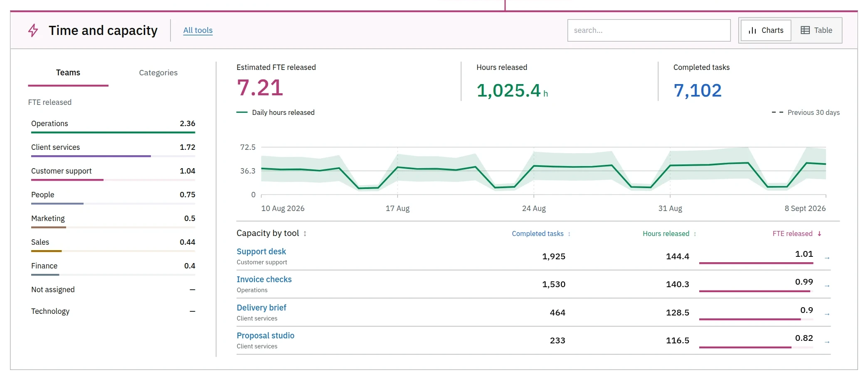
Task: Select the Sales team row
Action: click(x=113, y=245)
